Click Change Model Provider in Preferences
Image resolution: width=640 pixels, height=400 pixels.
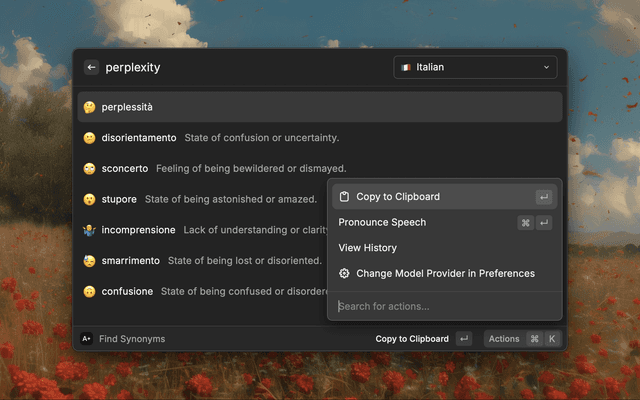(x=445, y=273)
